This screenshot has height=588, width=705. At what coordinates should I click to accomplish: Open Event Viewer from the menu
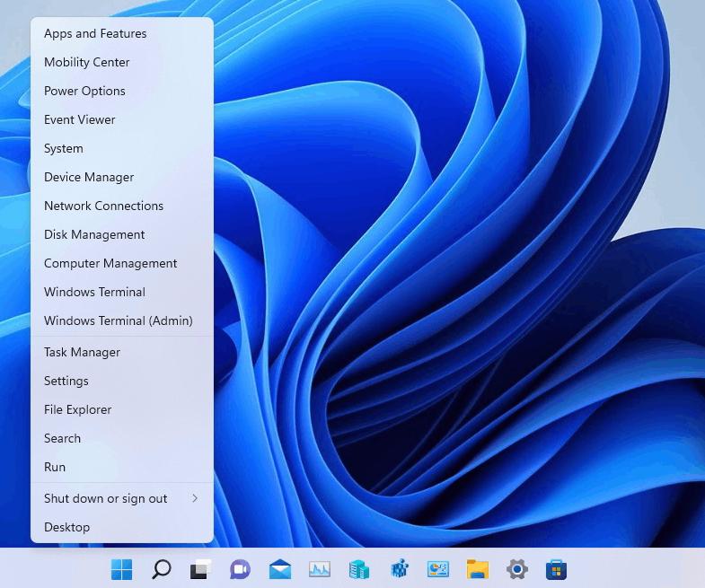coord(122,120)
